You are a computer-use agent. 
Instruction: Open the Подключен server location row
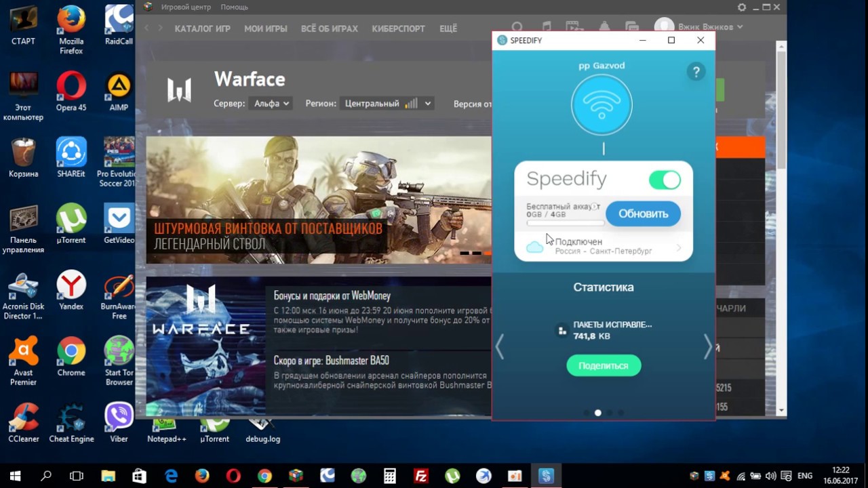[x=604, y=247]
